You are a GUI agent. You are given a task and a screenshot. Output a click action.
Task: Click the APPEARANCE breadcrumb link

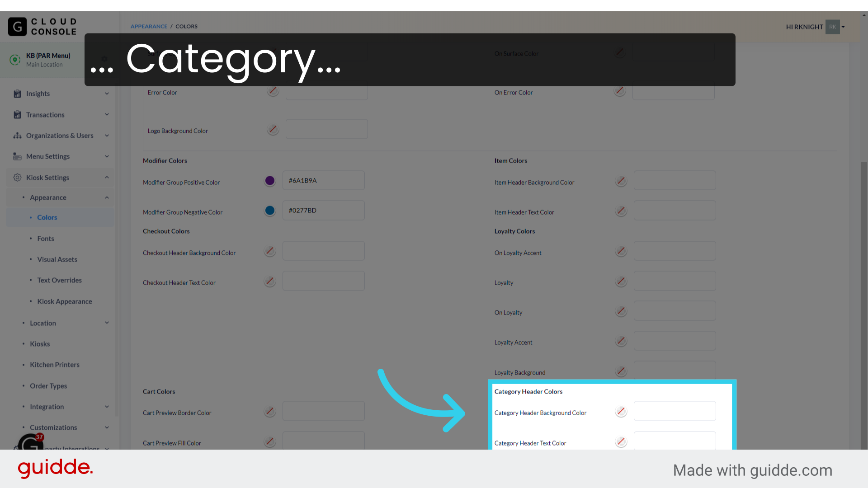point(149,26)
